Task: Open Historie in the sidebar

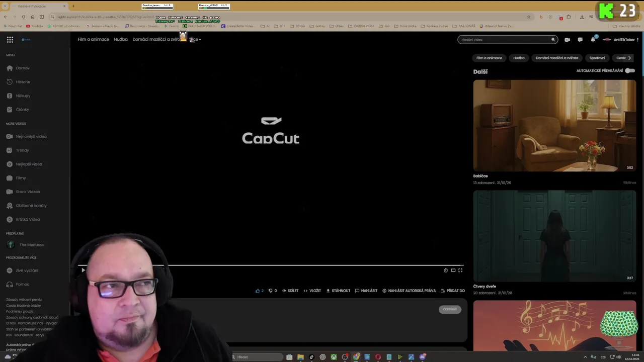Action: [19, 82]
